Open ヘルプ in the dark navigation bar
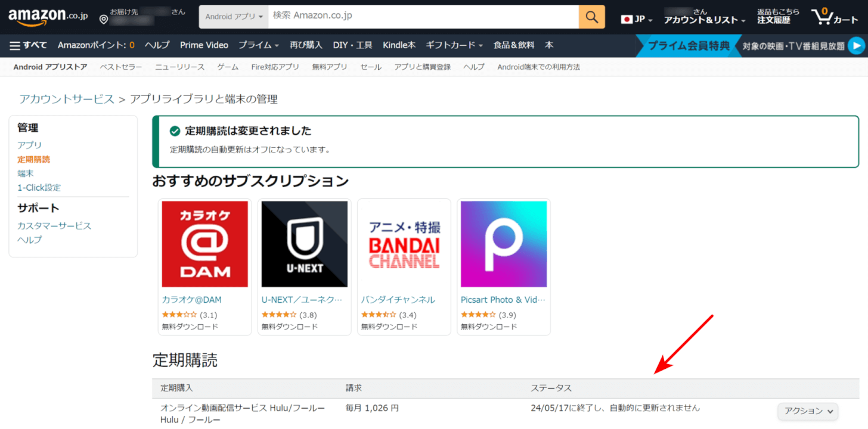The width and height of the screenshot is (868, 429). [157, 45]
